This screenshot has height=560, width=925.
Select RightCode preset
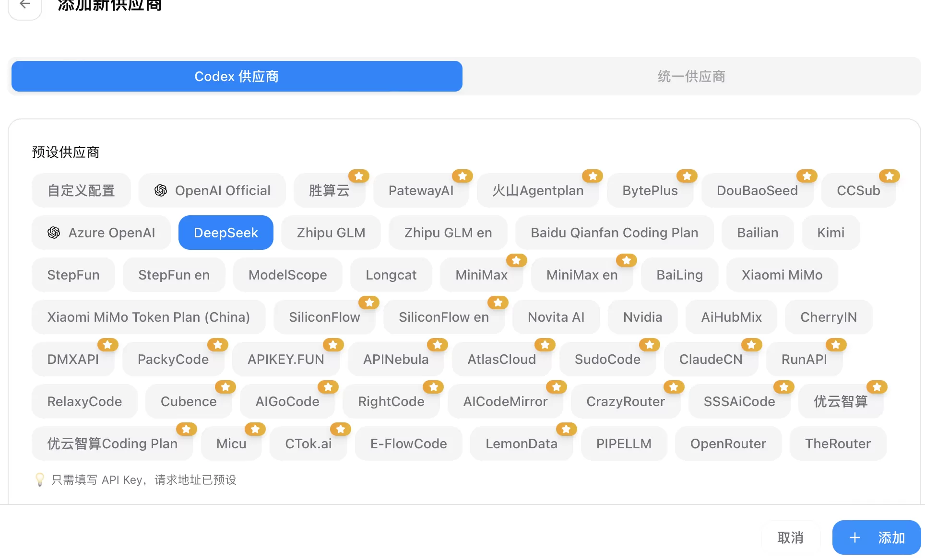(x=391, y=401)
